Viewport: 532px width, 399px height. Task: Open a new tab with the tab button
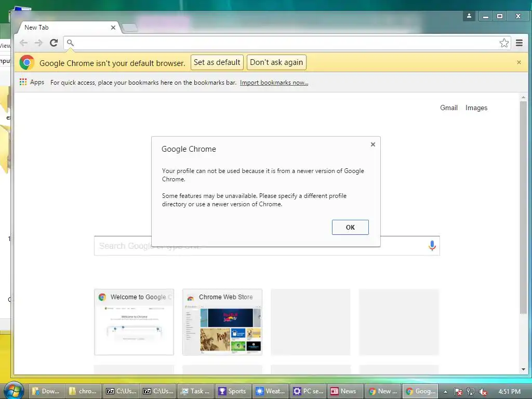129,28
